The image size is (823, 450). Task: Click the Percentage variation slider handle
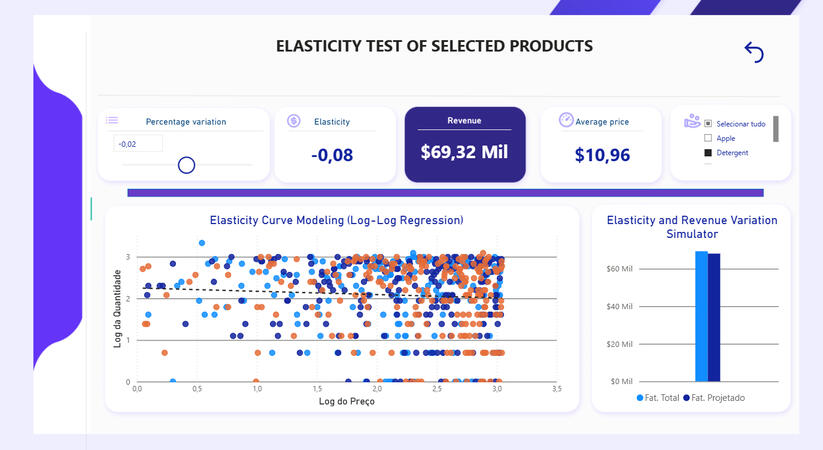186,165
